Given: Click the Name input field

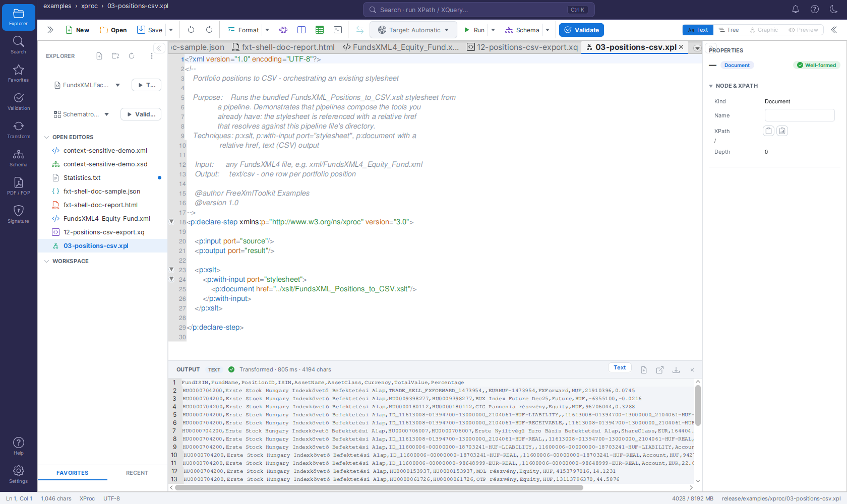Looking at the screenshot, I should click(800, 115).
